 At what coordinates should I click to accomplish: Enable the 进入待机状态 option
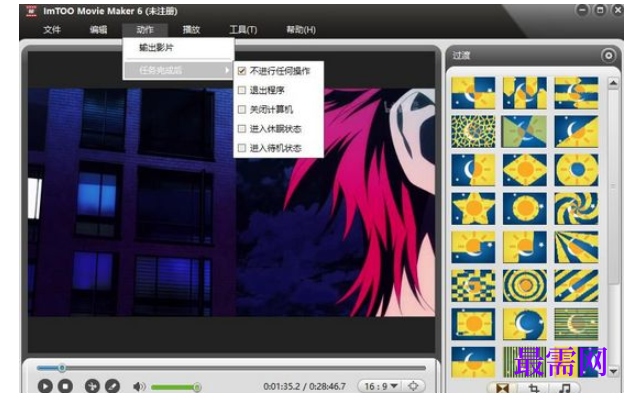(x=242, y=148)
